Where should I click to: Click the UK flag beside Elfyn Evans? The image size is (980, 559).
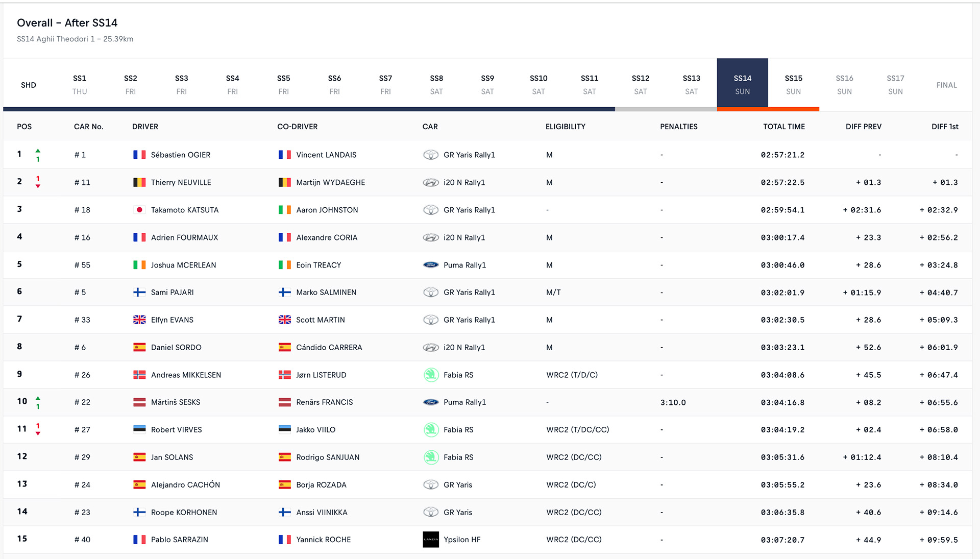coord(139,320)
